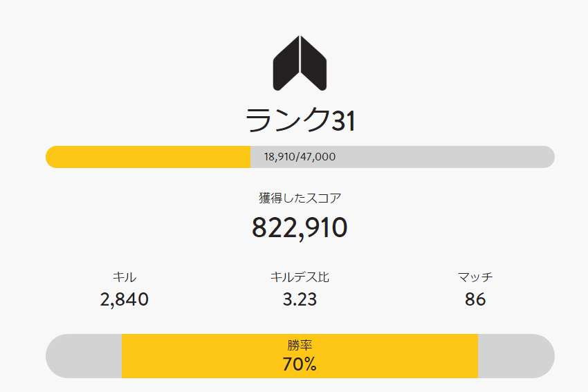Click the black rank emblem icon
The image size is (588, 392).
[x=300, y=63]
